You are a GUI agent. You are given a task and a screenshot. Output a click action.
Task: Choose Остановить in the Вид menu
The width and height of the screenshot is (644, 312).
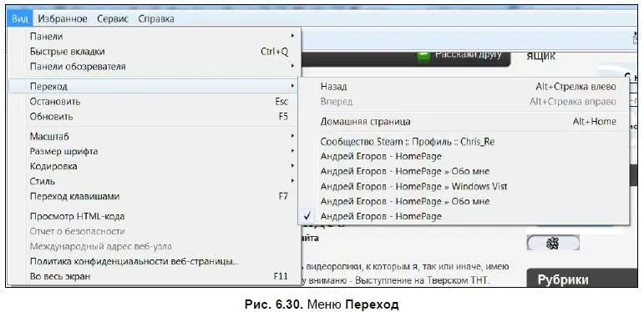point(155,102)
